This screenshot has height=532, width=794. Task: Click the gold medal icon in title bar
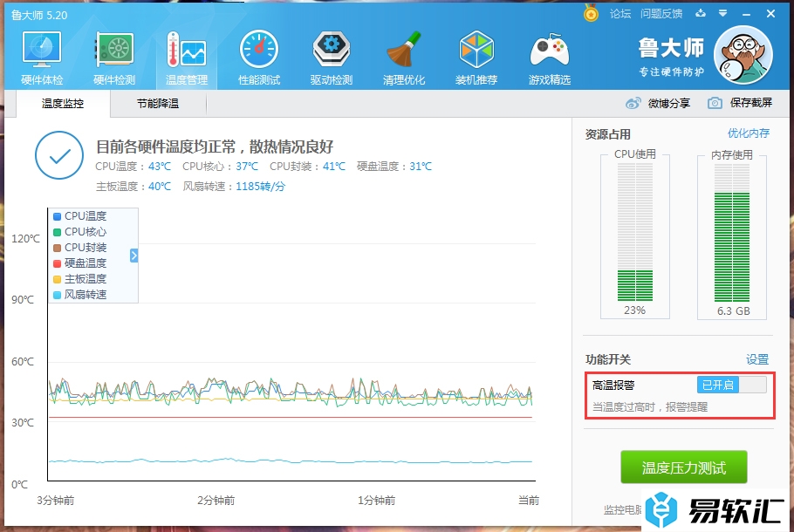pos(591,13)
